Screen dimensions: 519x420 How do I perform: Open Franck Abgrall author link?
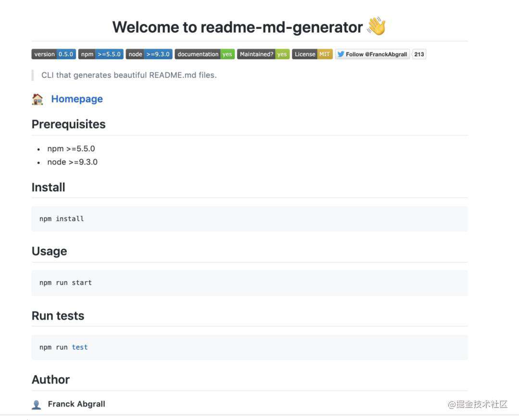[x=76, y=404]
